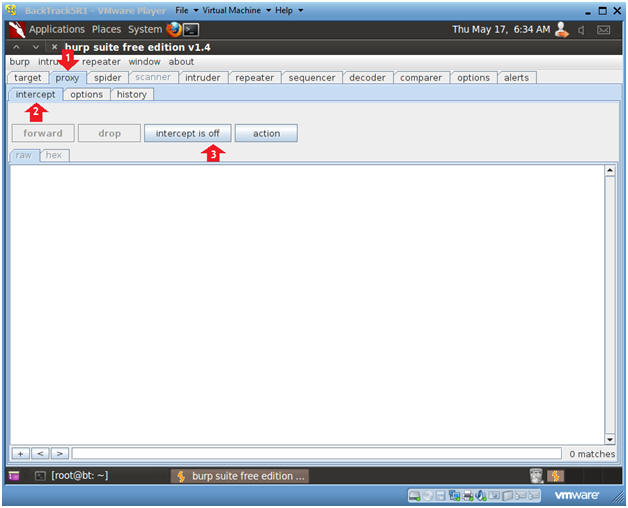The height and width of the screenshot is (508, 628).
Task: Close burp suite window with X icon
Action: pyautogui.click(x=54, y=47)
